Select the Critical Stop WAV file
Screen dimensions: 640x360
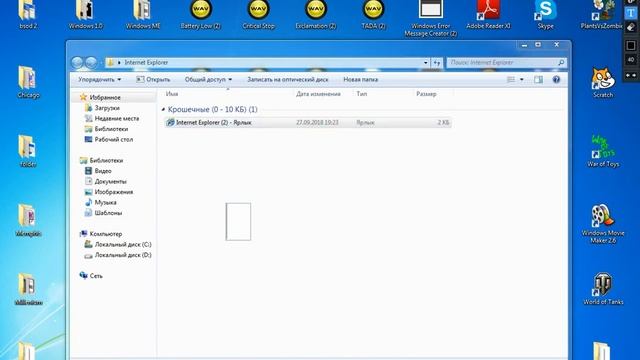pos(258,15)
